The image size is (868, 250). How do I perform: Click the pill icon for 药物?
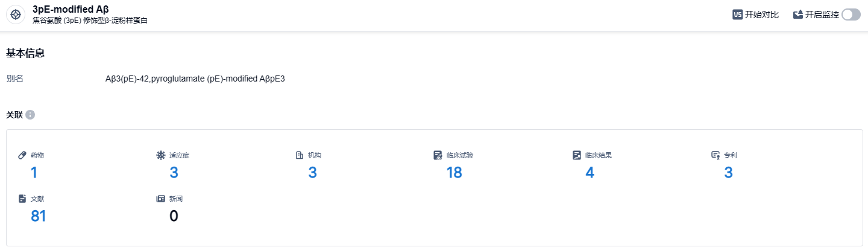click(x=22, y=155)
